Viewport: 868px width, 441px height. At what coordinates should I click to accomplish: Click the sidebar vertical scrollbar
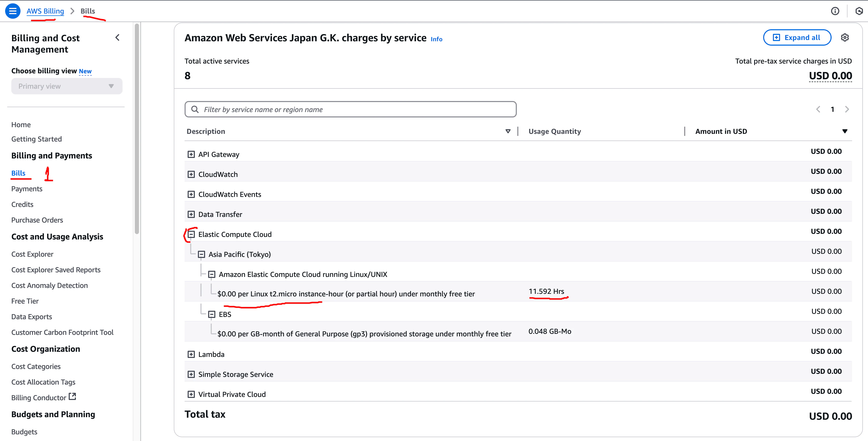[137, 128]
